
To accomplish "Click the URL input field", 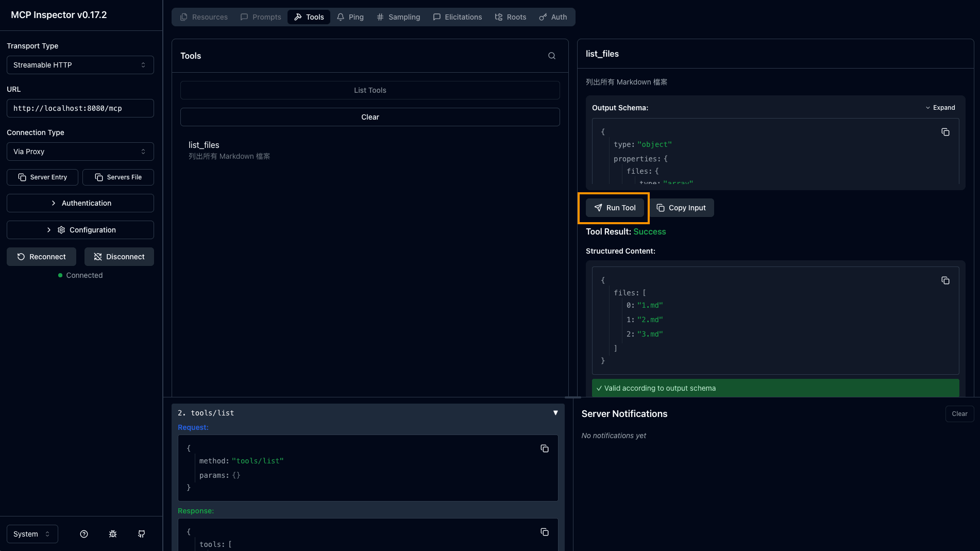I will click(80, 108).
